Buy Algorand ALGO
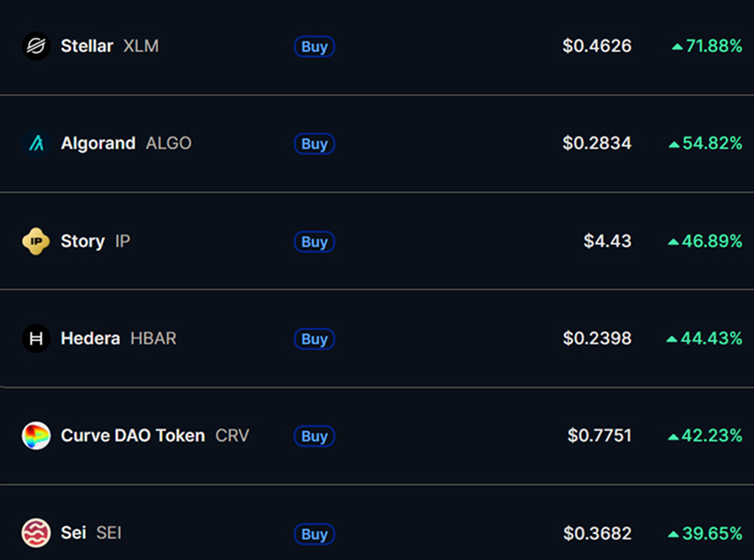 pos(315,144)
